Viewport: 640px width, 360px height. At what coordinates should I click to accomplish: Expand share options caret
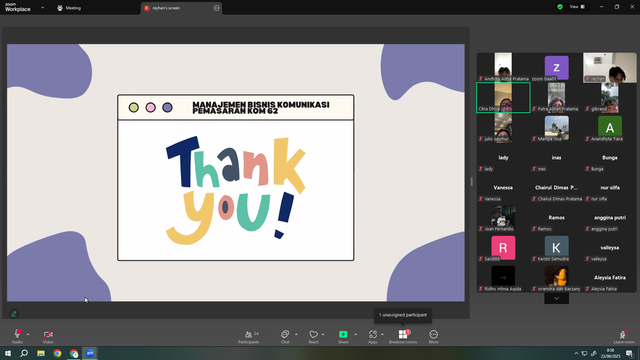pyautogui.click(x=356, y=334)
